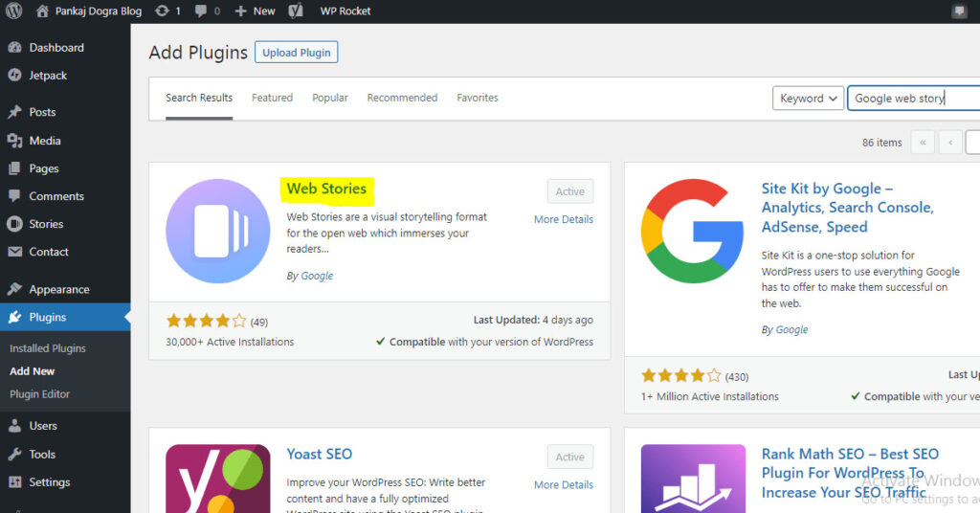Switch to Popular tab
The width and height of the screenshot is (980, 513).
(330, 98)
